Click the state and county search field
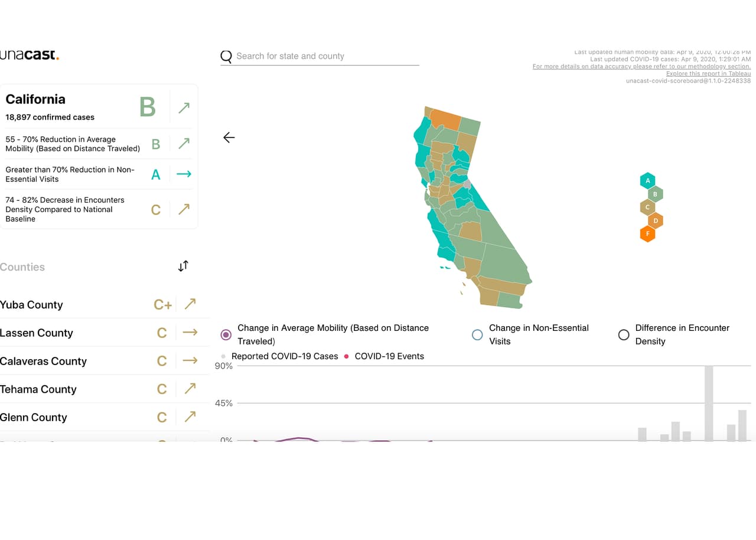 coord(325,56)
